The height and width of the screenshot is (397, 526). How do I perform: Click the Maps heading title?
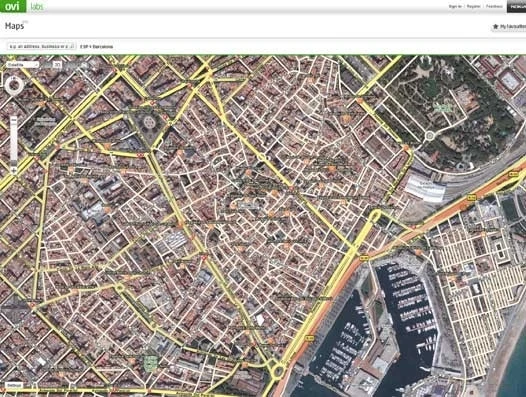(14, 26)
